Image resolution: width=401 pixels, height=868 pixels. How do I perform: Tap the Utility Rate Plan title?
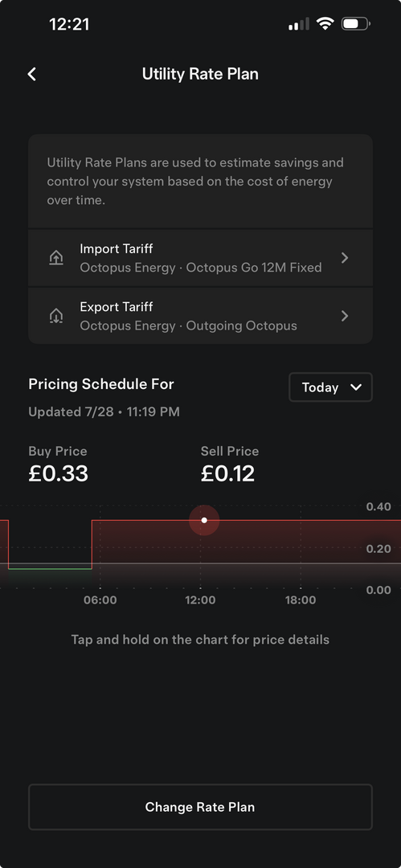(x=201, y=74)
